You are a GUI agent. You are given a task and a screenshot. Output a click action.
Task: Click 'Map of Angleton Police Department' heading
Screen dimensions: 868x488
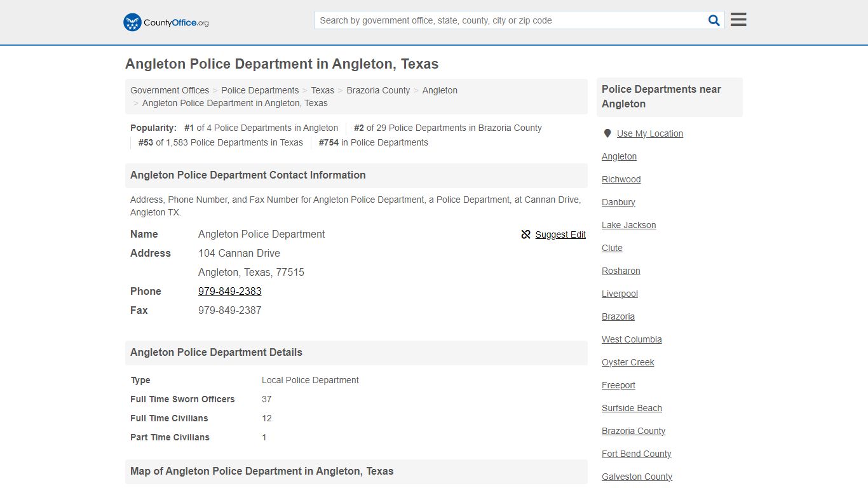[262, 471]
